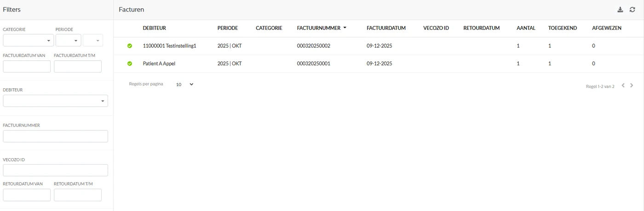Sort by the Aantal column header
The height and width of the screenshot is (211, 644).
point(526,28)
